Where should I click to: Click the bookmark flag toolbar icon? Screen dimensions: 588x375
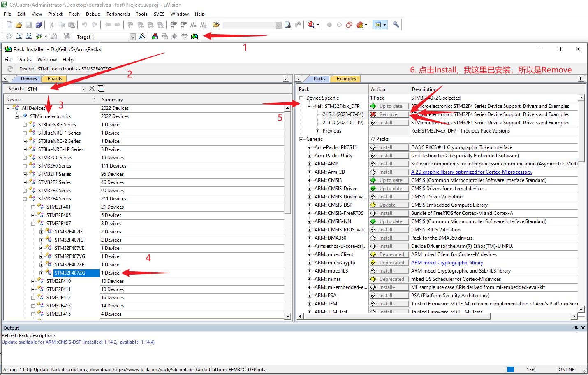pos(130,25)
